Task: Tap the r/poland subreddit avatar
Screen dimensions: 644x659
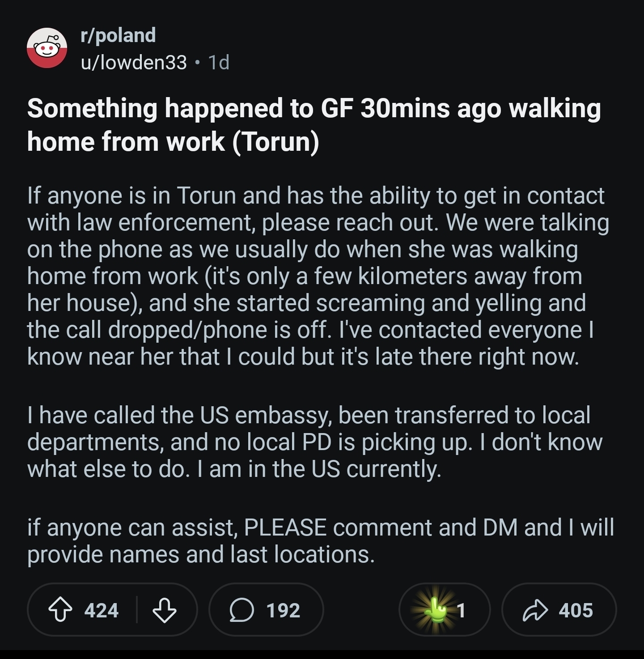Action: [x=47, y=48]
